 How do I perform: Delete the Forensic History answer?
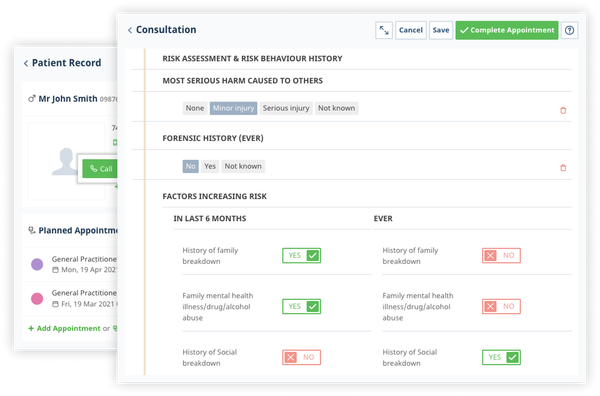coord(563,168)
